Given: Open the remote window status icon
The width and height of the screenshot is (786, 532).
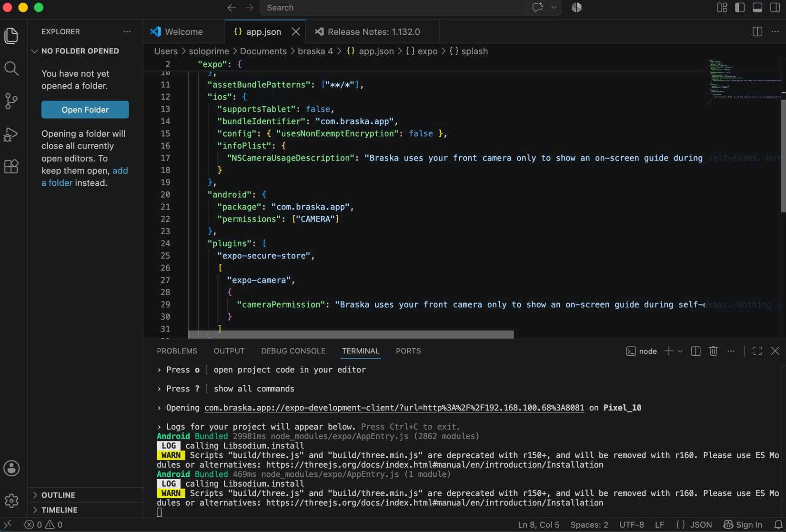Looking at the screenshot, I should click(x=8, y=524).
